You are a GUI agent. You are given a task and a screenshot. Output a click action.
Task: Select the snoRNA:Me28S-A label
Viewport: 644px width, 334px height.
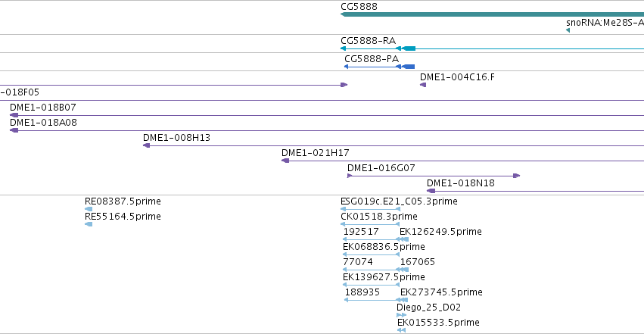click(605, 23)
